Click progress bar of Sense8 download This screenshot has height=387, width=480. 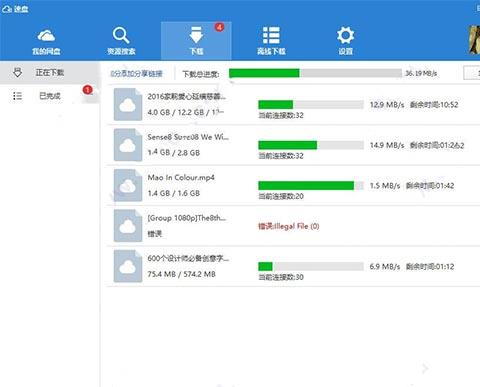(311, 145)
